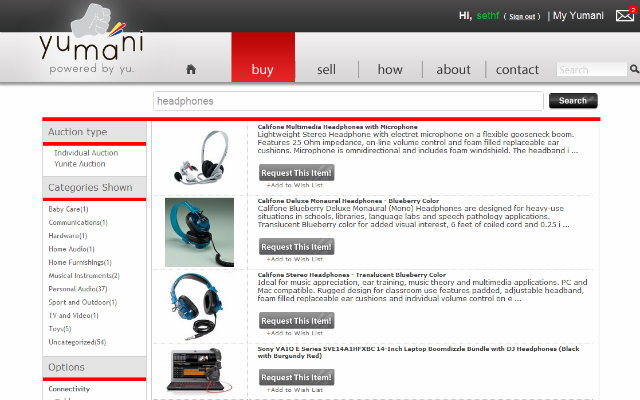The height and width of the screenshot is (400, 640).
Task: Add Califone Multimedia Headphones to Wish List
Action: [x=294, y=185]
